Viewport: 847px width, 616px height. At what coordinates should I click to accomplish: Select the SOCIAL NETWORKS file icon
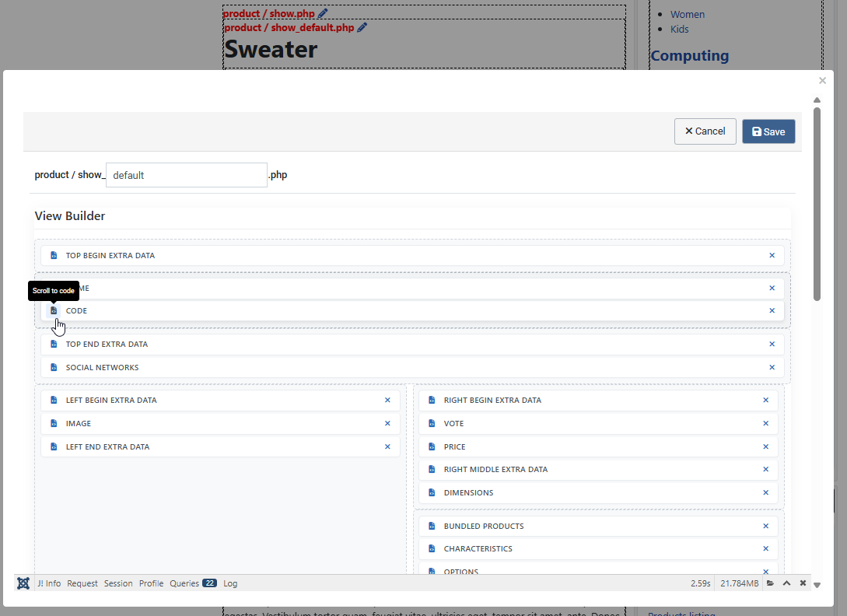point(53,367)
